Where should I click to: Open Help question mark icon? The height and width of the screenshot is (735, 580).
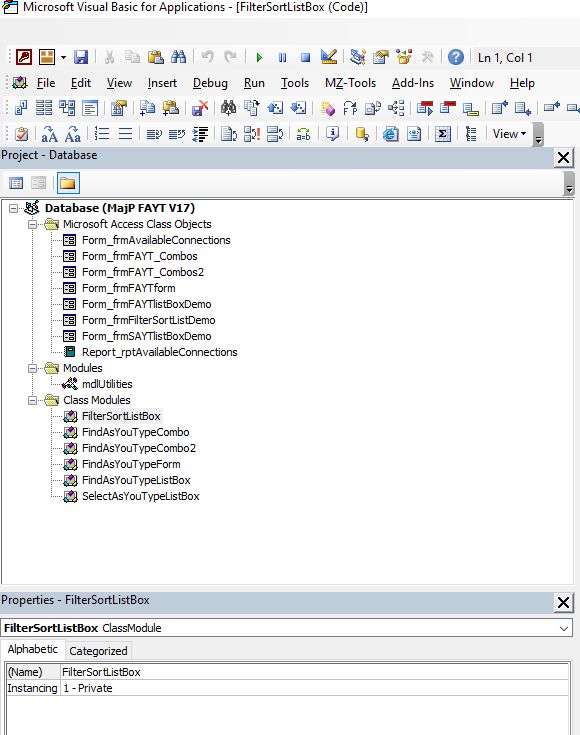[x=456, y=57]
